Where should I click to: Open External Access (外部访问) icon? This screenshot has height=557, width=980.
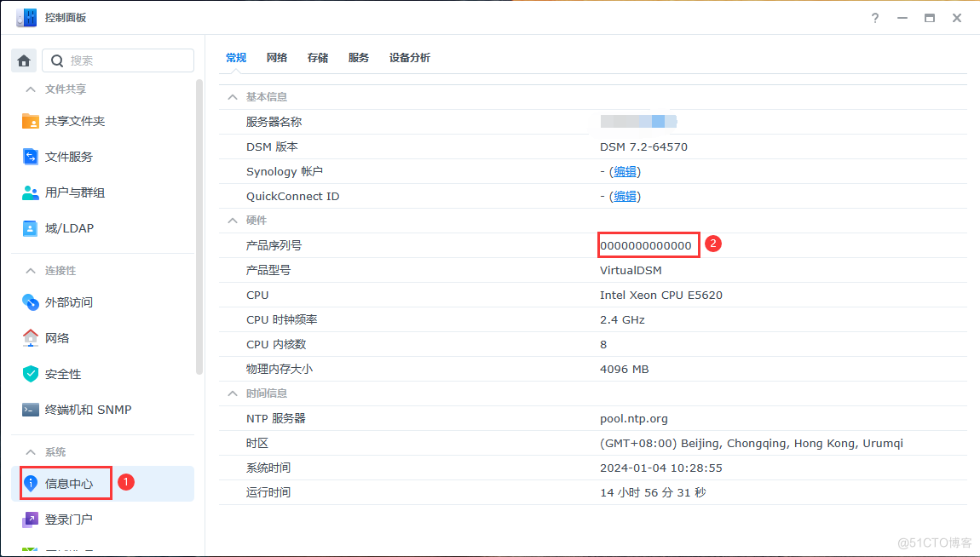30,302
